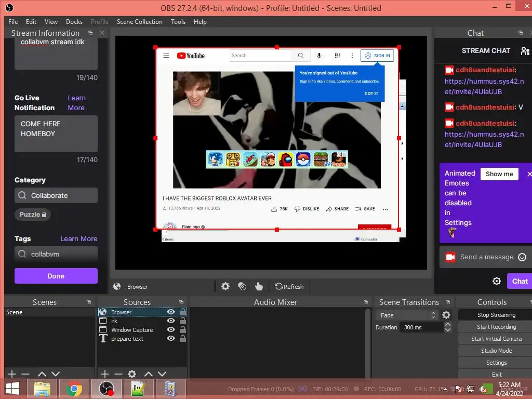Move scene up arrow in Scenes panel
This screenshot has width=532, height=399.
[x=42, y=374]
